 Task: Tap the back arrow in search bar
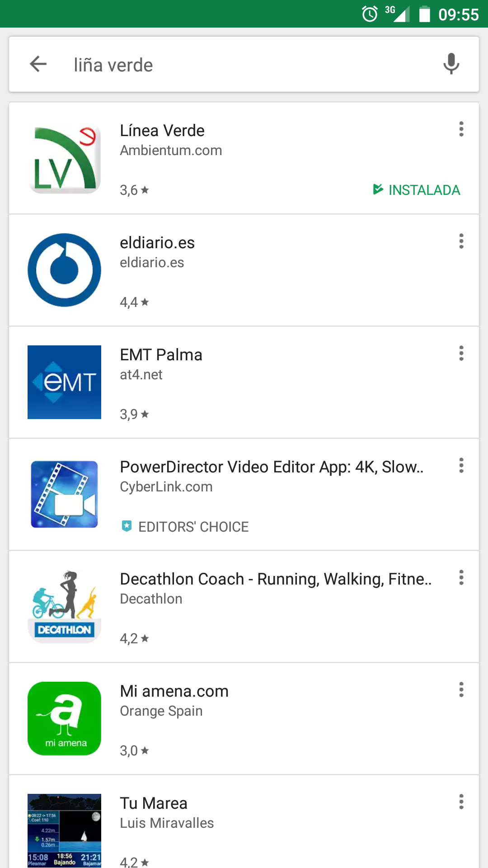[x=38, y=64]
